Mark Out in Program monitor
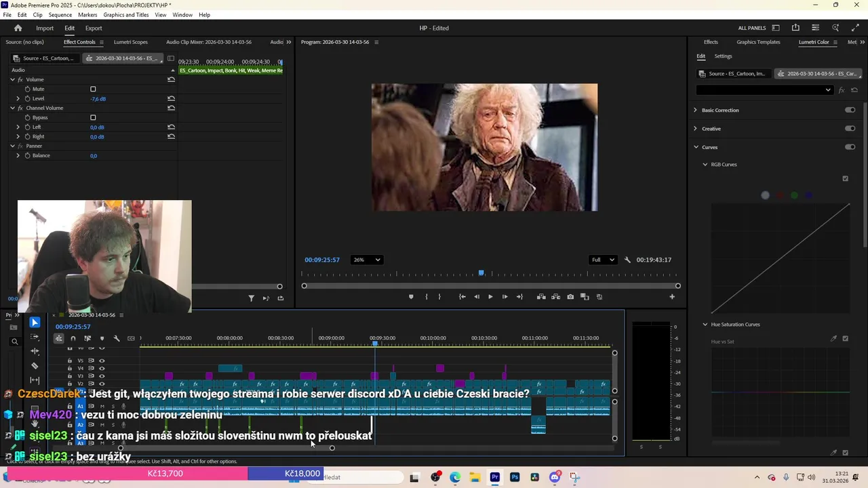 coord(439,297)
